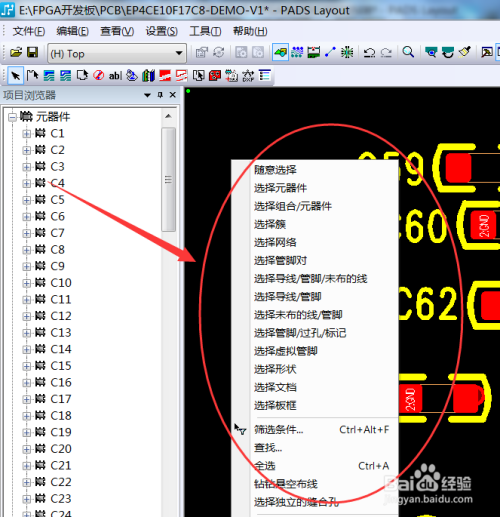Select the C7 item in the tree

coord(57,233)
